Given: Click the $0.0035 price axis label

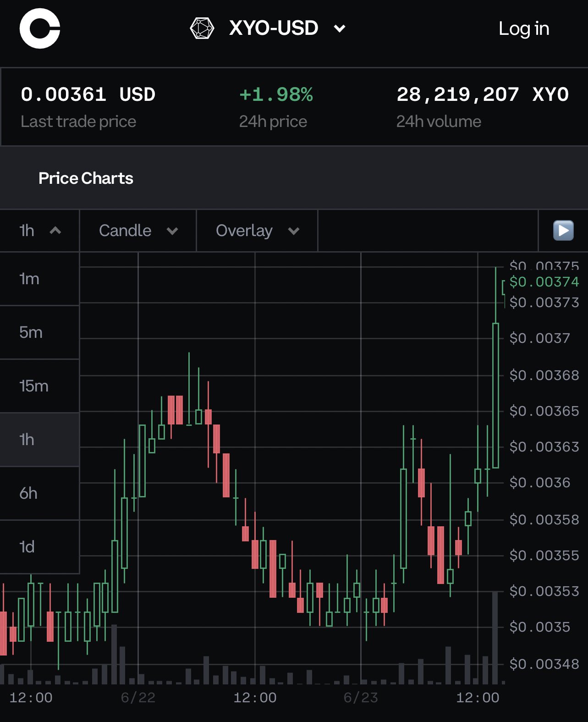Looking at the screenshot, I should 539,627.
